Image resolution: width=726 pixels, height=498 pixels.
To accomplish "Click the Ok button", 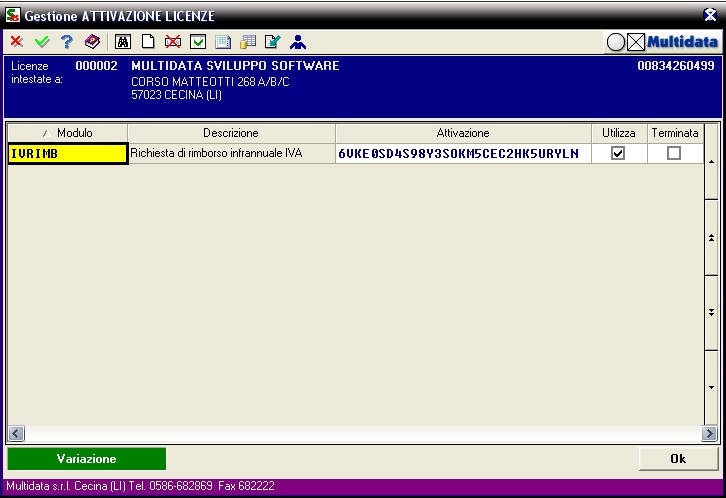I will pyautogui.click(x=678, y=459).
